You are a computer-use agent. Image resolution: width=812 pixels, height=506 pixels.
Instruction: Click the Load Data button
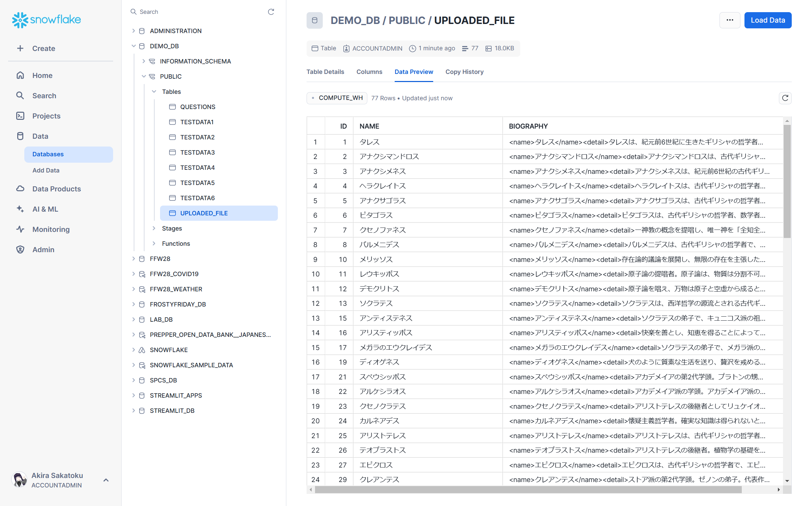(x=768, y=20)
